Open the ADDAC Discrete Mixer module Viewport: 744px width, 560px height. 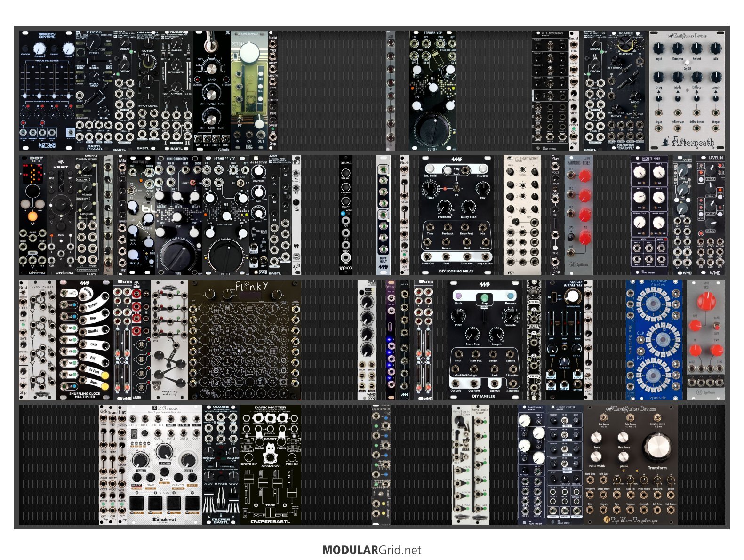[x=649, y=216]
